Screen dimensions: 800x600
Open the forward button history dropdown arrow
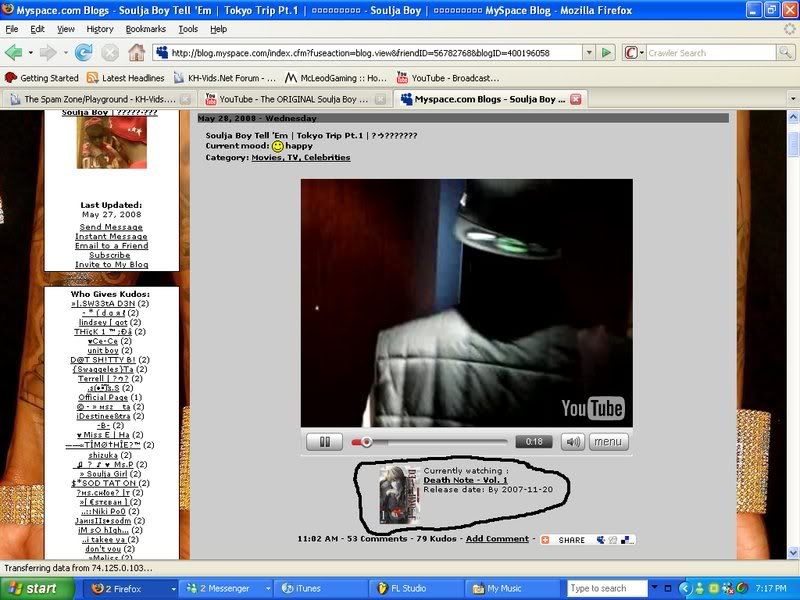pos(65,53)
